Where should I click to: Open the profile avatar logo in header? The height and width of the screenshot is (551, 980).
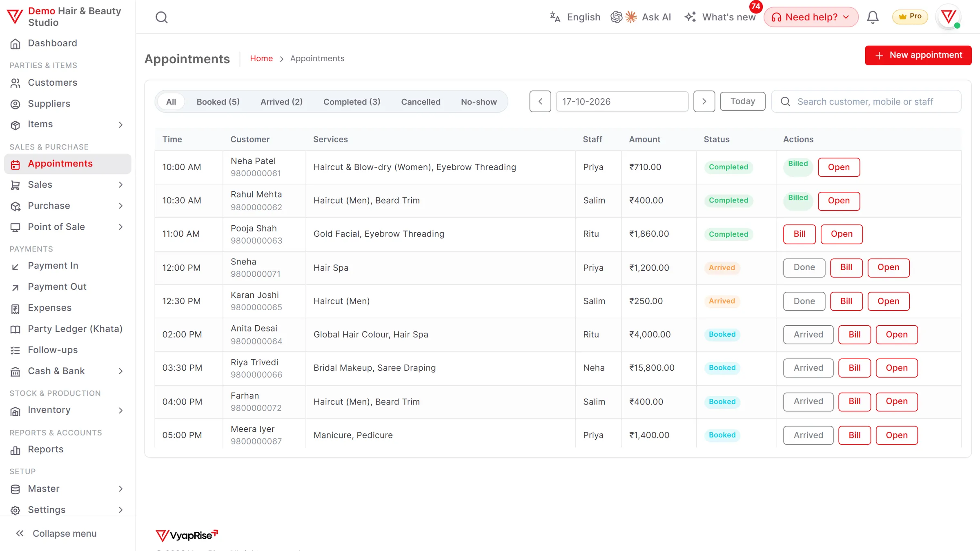pos(948,17)
